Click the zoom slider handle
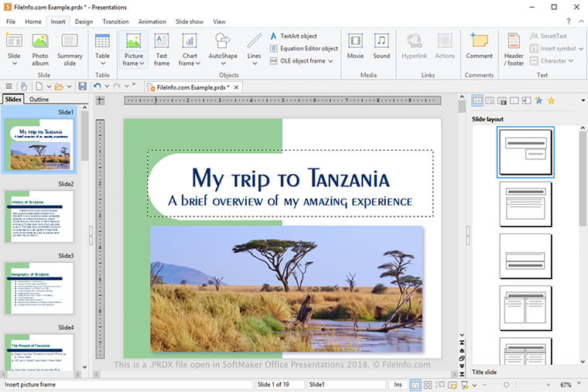This screenshot has height=392, width=588. point(506,384)
